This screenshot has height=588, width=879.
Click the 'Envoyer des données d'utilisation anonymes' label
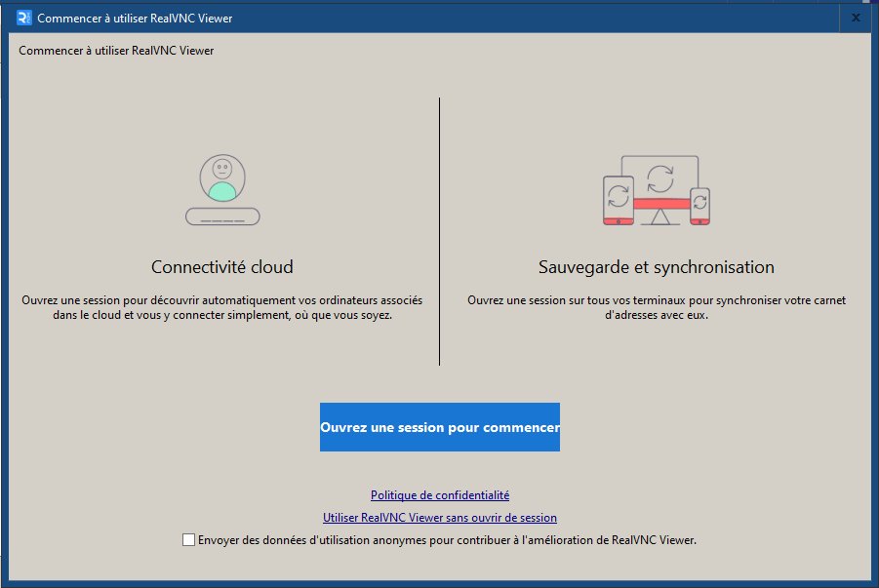(447, 540)
